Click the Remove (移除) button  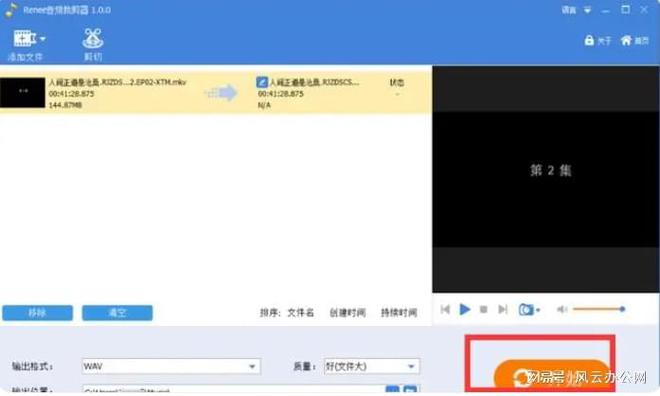[37, 313]
